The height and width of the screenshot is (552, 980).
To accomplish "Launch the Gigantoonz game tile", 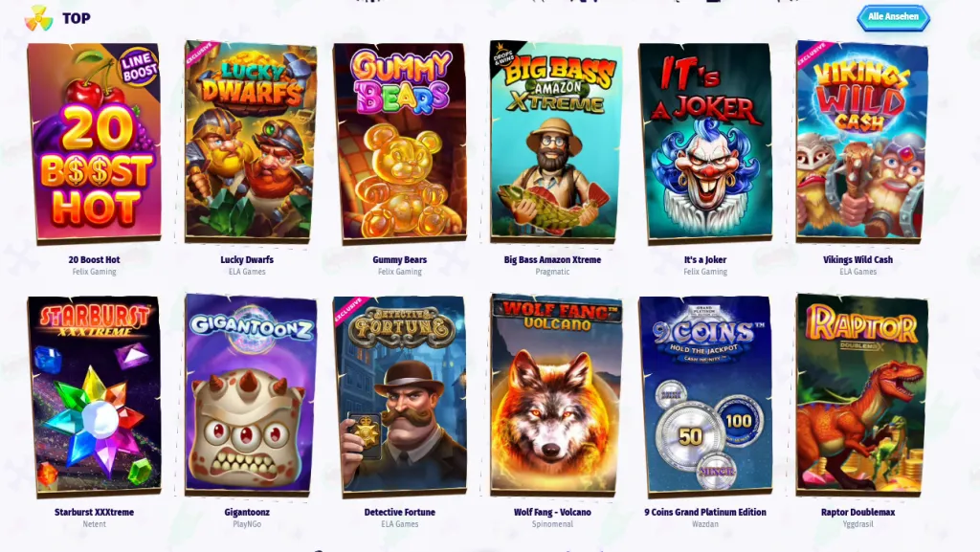I will click(x=251, y=396).
